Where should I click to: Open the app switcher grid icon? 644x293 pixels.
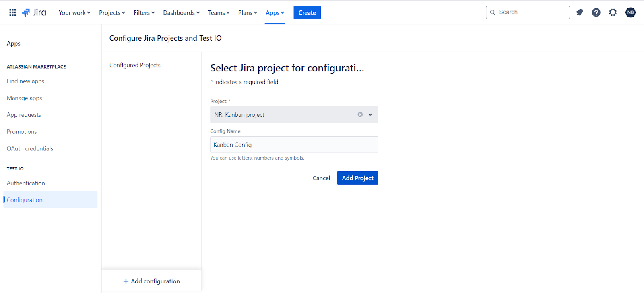[x=13, y=12]
